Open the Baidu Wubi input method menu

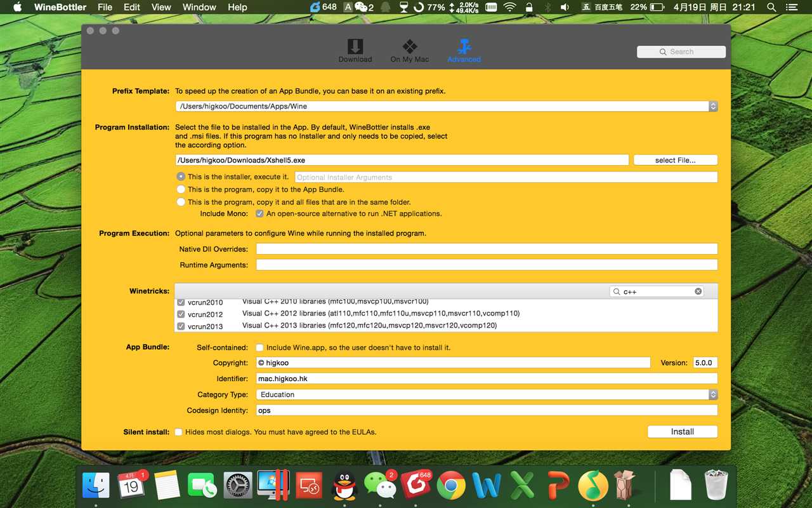pyautogui.click(x=603, y=7)
